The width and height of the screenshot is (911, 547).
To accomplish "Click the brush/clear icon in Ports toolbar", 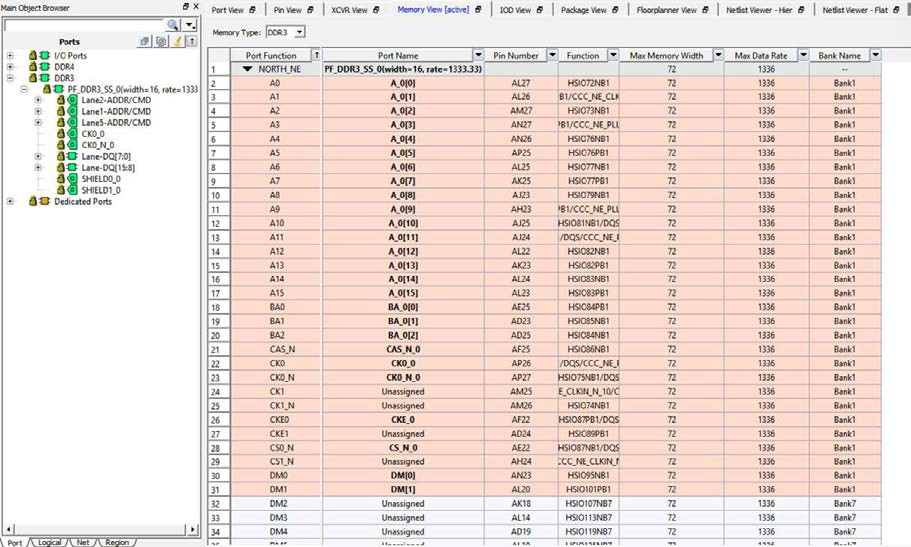I will click(x=176, y=42).
